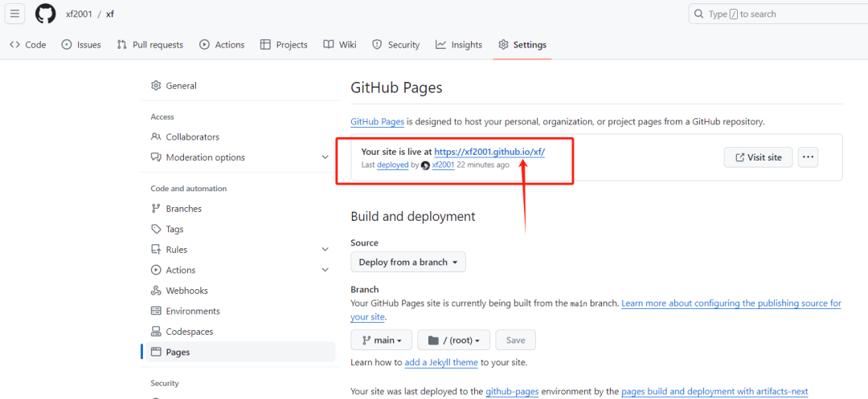Open the Code tab
Screen dimensions: 868x399
click(x=27, y=45)
